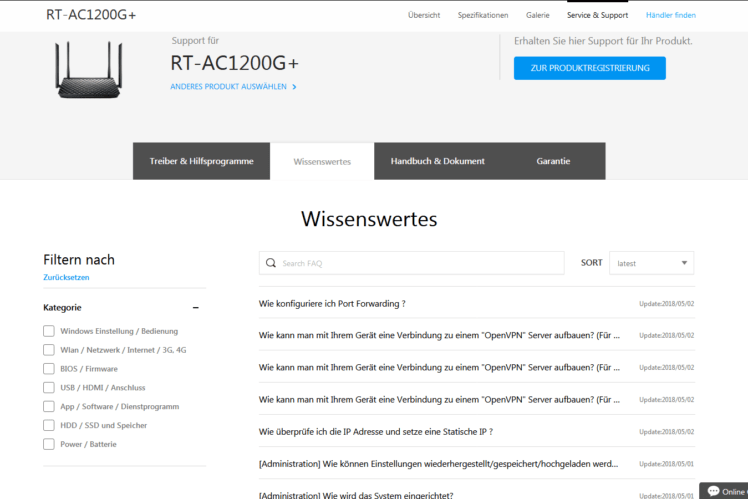748x499 pixels.
Task: Select the Wissenswertes tab
Action: (x=322, y=161)
